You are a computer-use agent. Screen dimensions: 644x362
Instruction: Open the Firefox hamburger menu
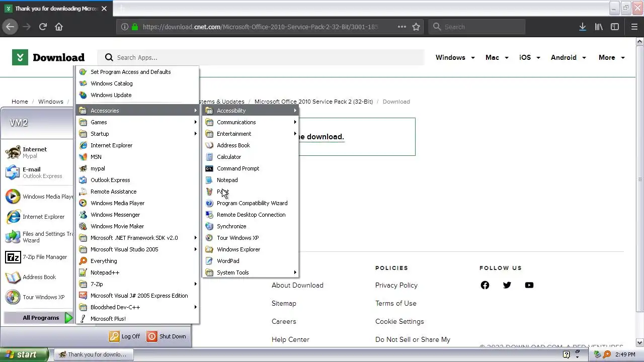(x=634, y=27)
